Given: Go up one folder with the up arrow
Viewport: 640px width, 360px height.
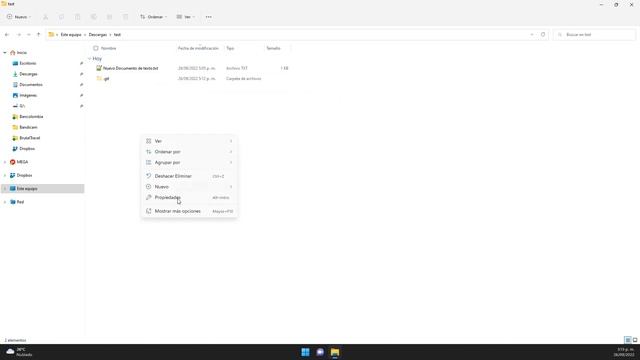Looking at the screenshot, I should (38, 35).
